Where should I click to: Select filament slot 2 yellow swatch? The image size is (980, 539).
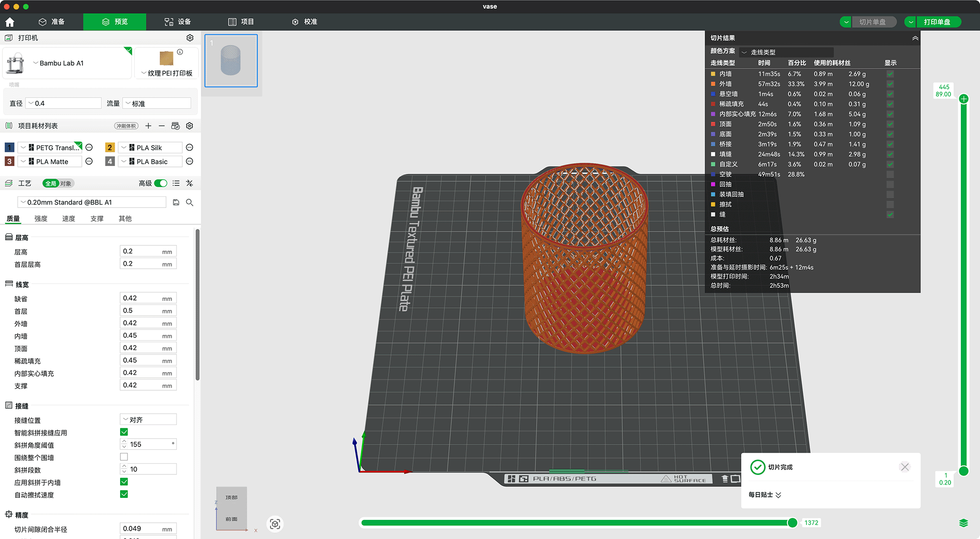click(110, 147)
